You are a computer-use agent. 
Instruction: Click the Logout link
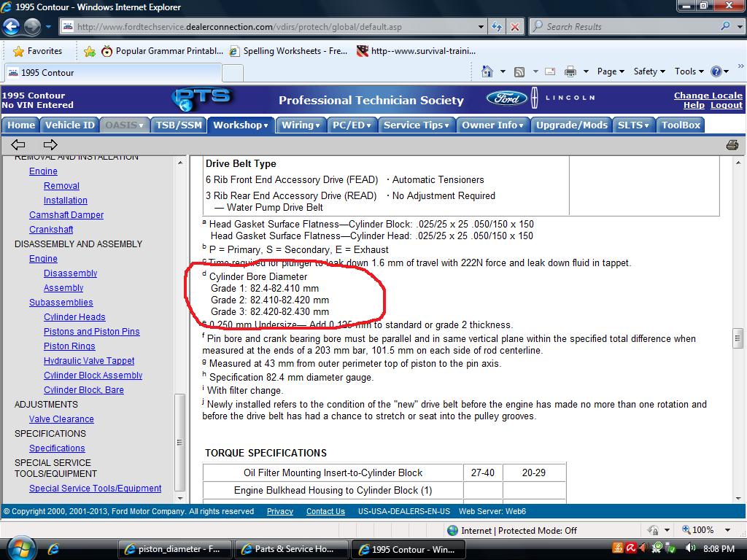(x=726, y=105)
